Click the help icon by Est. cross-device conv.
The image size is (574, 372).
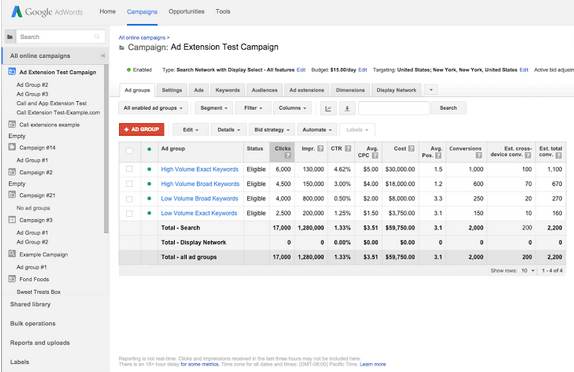(528, 155)
